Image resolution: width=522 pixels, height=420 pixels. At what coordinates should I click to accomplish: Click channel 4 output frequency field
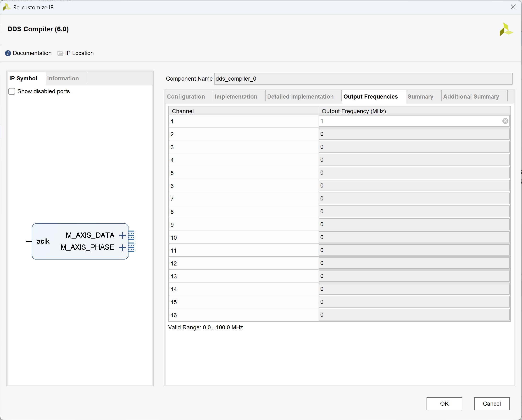click(x=414, y=160)
